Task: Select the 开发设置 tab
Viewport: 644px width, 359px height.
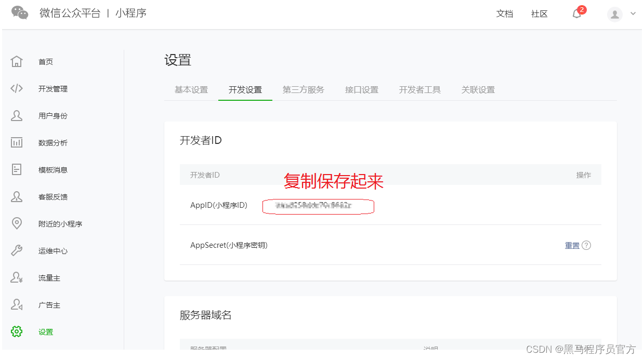Action: click(x=245, y=90)
